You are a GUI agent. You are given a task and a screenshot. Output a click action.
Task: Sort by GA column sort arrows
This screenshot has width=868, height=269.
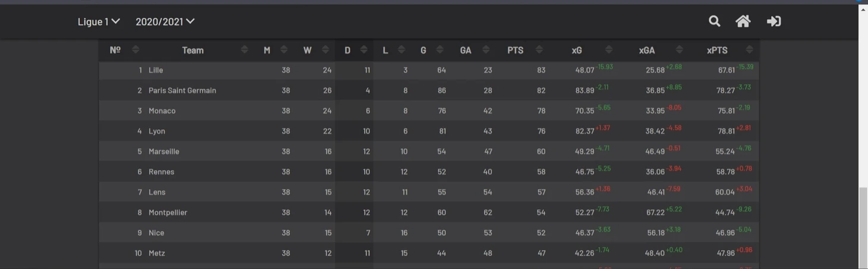tap(486, 50)
